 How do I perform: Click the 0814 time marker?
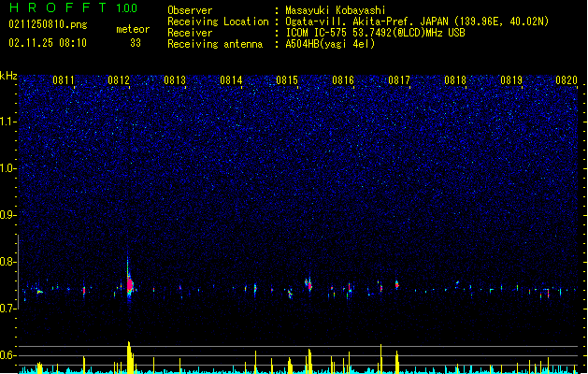[x=231, y=79]
